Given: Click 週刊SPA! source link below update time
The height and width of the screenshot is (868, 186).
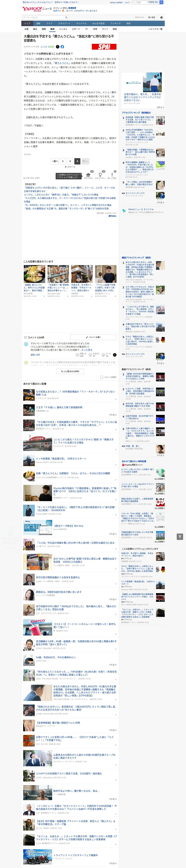Looking at the screenshot, I should pos(112,216).
